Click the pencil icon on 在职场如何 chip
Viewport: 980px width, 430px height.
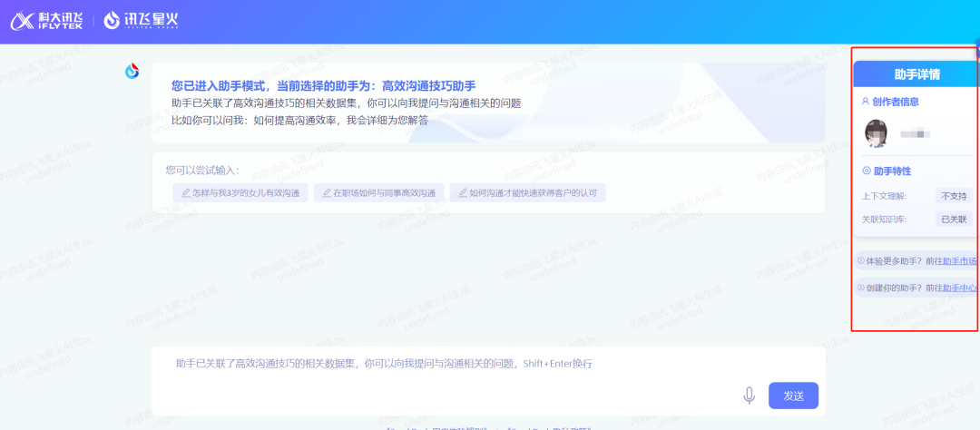click(327, 193)
